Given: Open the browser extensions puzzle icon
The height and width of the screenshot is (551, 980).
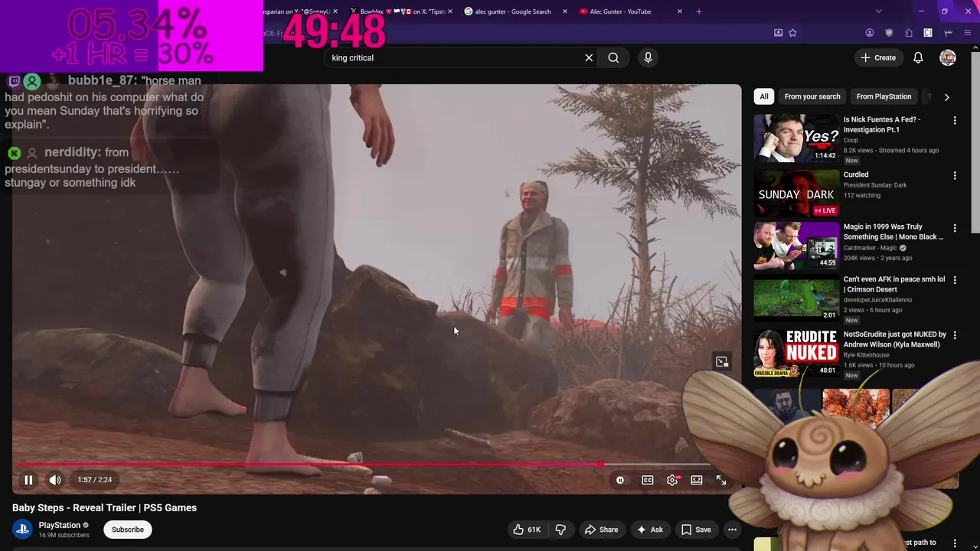Looking at the screenshot, I should coord(909,33).
